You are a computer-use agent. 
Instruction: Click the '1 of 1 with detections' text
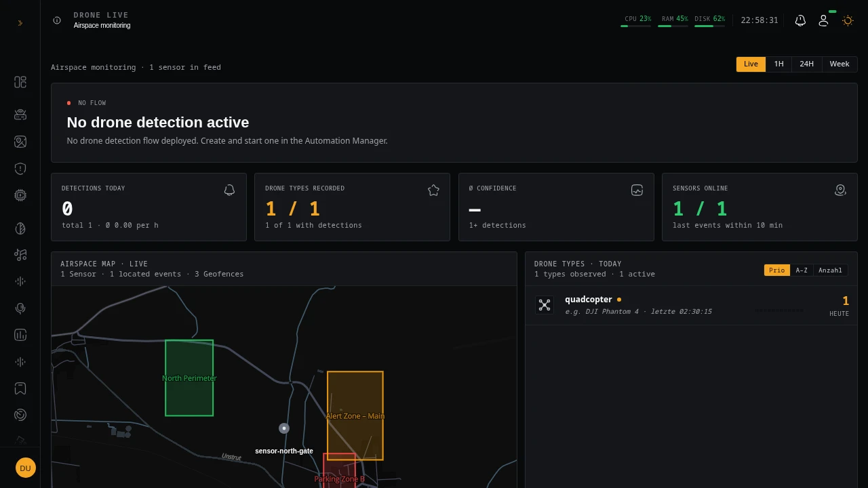[x=313, y=225]
